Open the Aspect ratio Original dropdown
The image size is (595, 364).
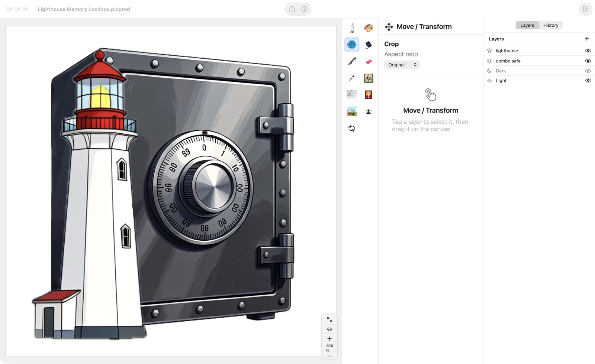click(402, 65)
